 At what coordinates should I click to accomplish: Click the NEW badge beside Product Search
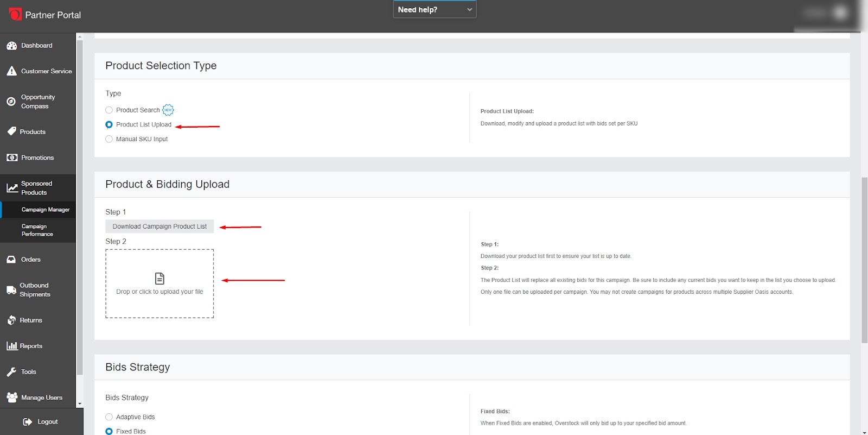(x=168, y=110)
